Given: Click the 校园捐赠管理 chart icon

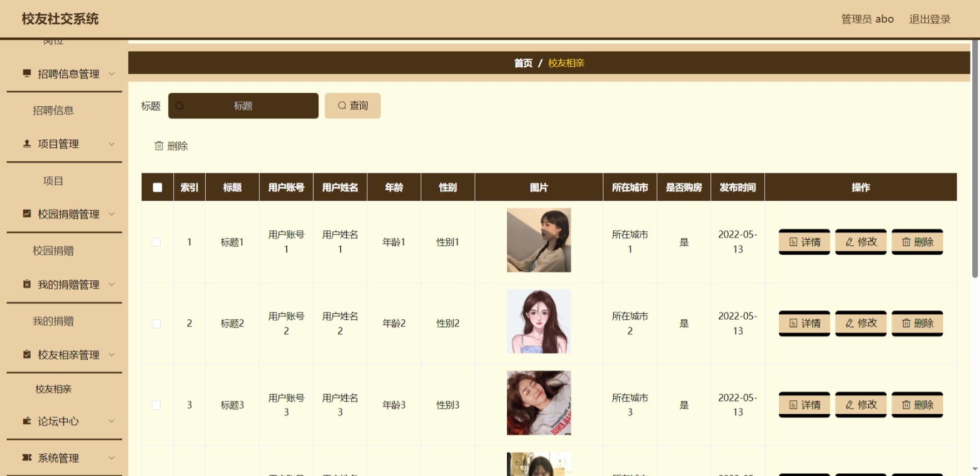Looking at the screenshot, I should point(27,214).
